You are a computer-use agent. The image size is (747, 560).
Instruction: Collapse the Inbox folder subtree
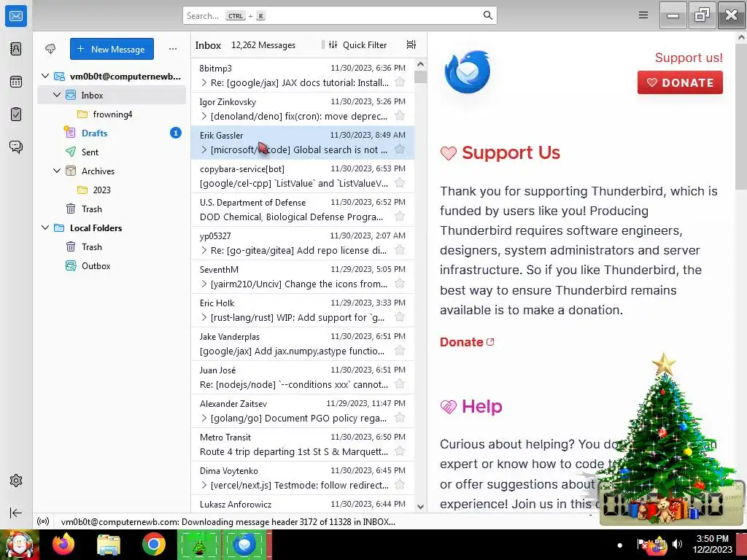pyautogui.click(x=57, y=95)
